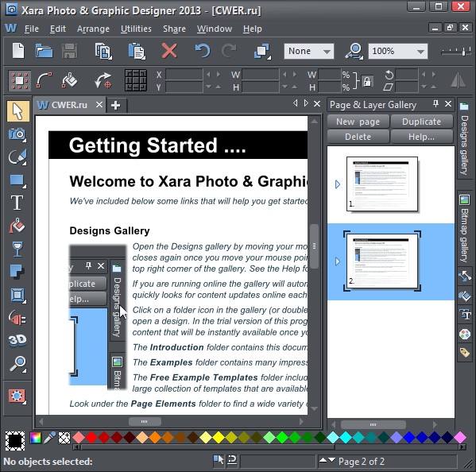Toggle snap indicator in status bar
The width and height of the screenshot is (476, 472).
tap(232, 460)
